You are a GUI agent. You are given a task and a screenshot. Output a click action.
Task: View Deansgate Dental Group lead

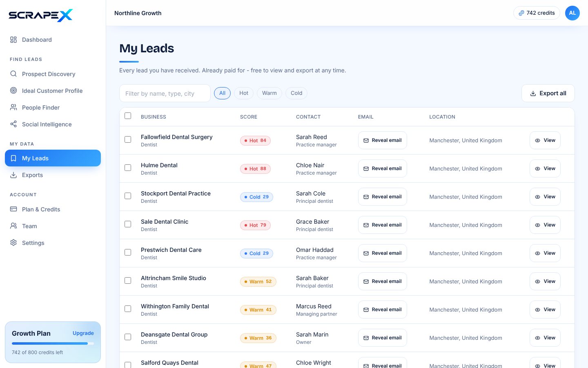tap(545, 338)
